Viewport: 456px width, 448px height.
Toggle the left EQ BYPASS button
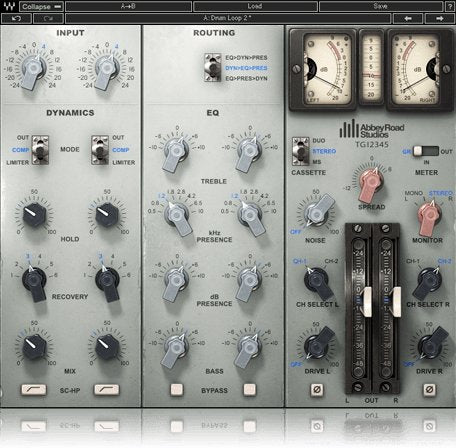point(176,389)
